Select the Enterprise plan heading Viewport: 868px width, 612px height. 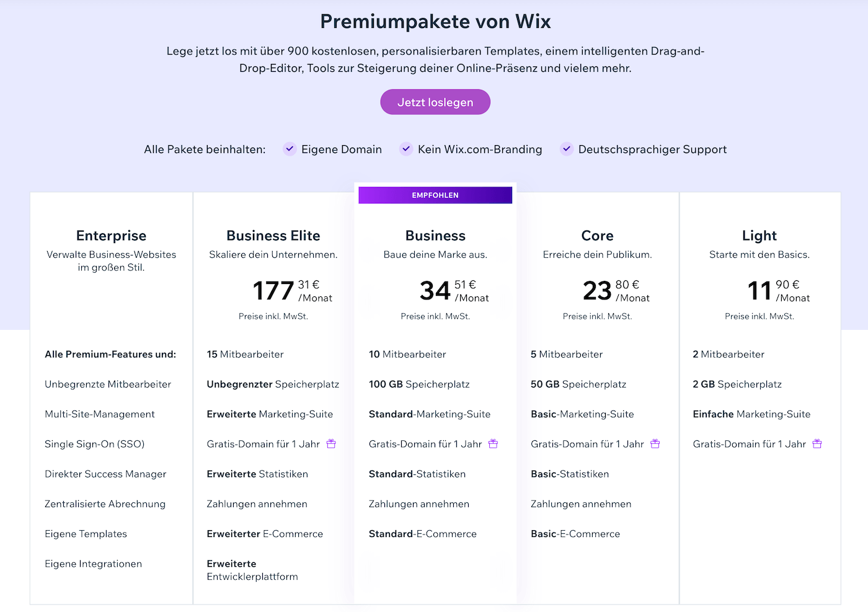112,236
